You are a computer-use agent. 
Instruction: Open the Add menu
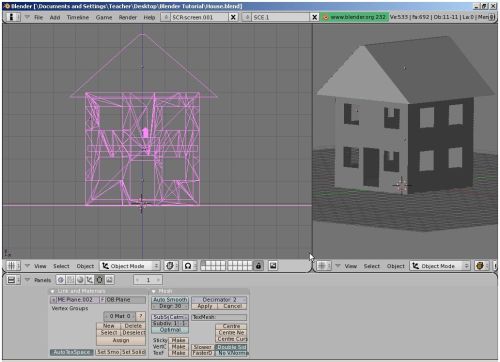(x=55, y=17)
